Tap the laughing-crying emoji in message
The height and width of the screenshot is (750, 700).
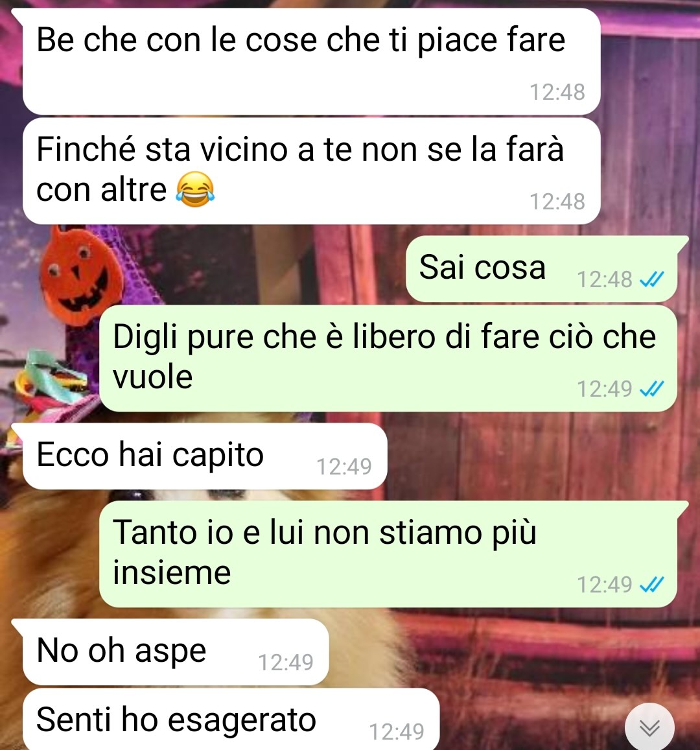(x=195, y=189)
